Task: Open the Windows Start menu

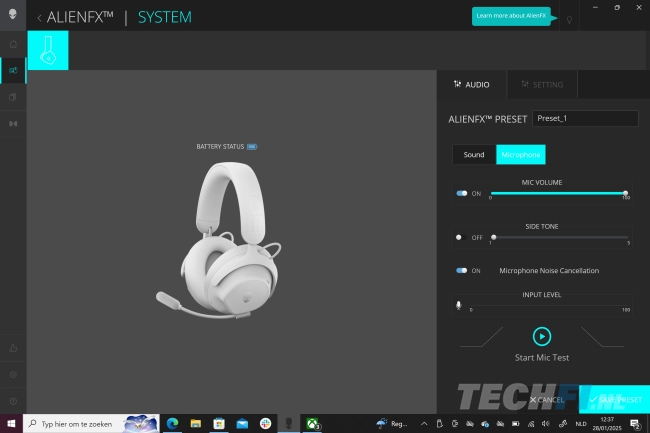Action: point(11,423)
